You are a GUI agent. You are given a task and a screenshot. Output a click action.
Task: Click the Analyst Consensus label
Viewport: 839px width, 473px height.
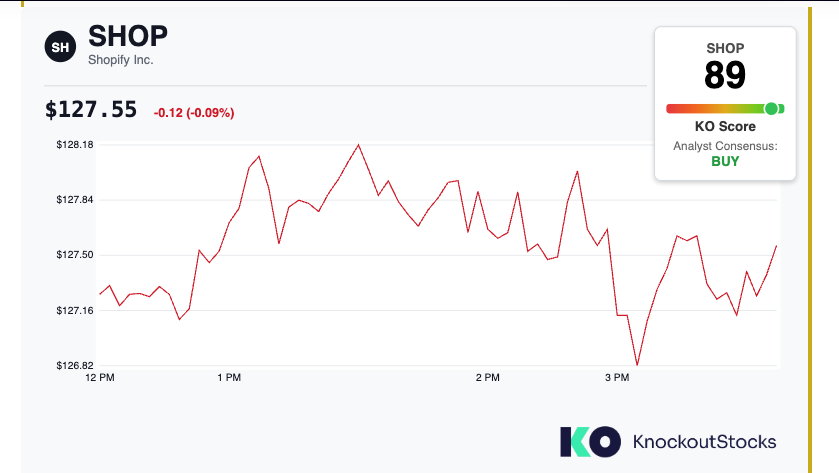tap(725, 146)
